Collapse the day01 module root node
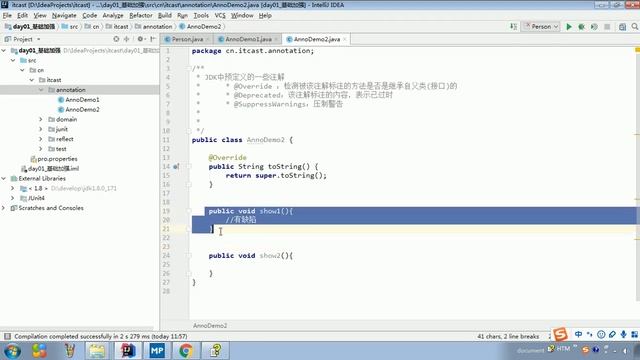The height and width of the screenshot is (360, 640). coord(4,51)
